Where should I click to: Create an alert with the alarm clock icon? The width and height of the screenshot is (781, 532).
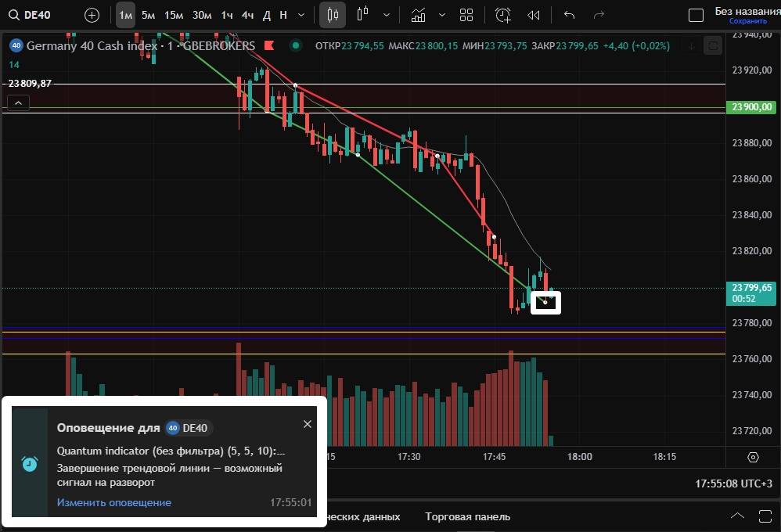[502, 15]
